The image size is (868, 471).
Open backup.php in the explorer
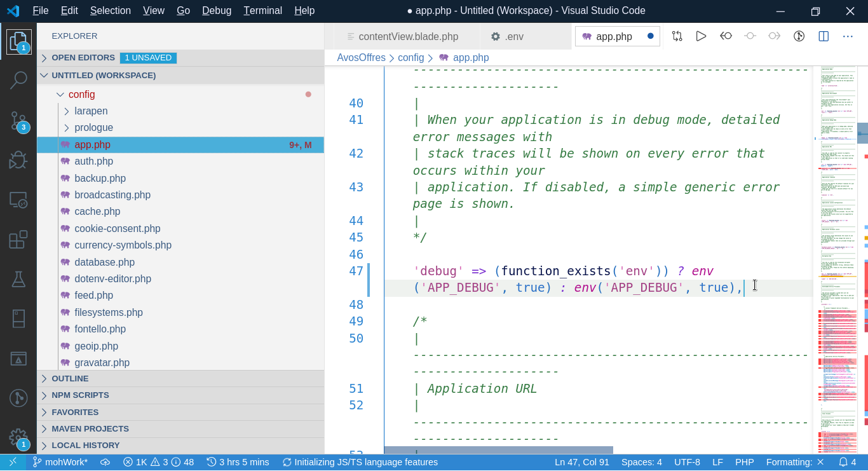(180, 178)
